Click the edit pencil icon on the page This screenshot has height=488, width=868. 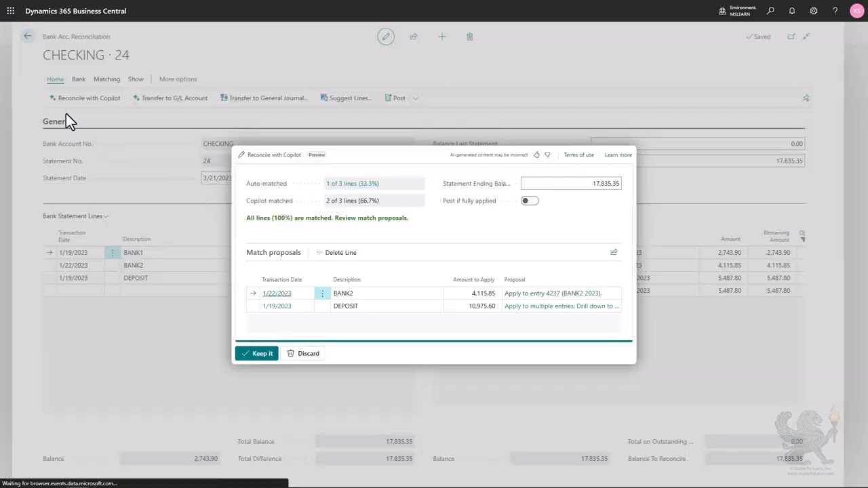pyautogui.click(x=386, y=37)
